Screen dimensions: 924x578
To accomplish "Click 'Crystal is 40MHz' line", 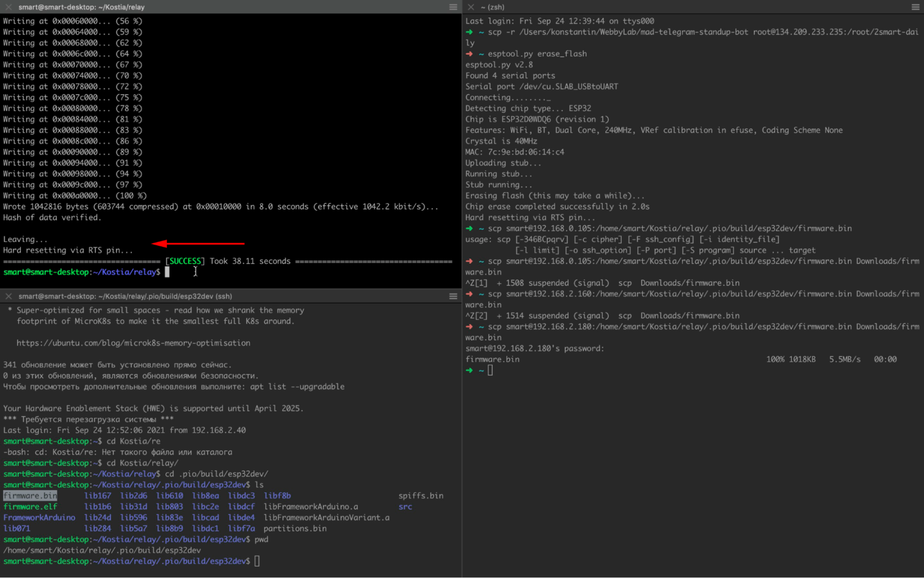I will (x=501, y=141).
